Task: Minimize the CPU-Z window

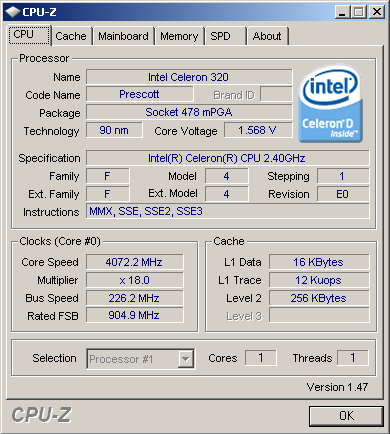Action: pyautogui.click(x=342, y=12)
